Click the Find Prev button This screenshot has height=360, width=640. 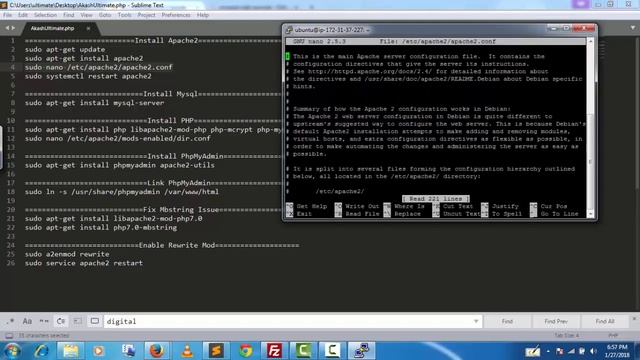556,321
